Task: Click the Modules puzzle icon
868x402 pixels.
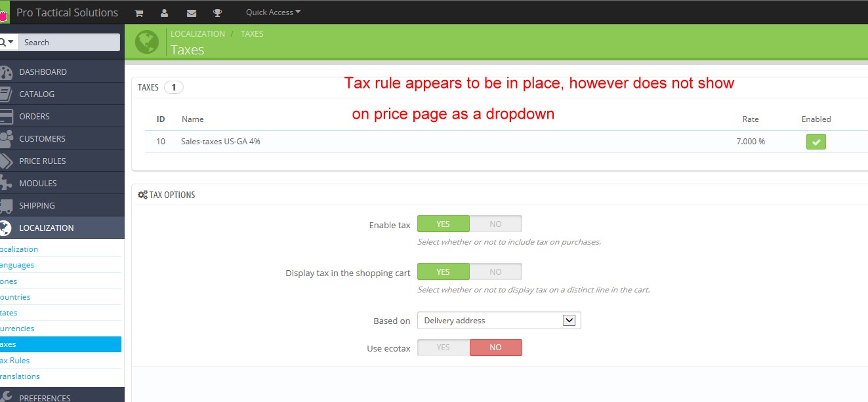Action: pos(6,184)
